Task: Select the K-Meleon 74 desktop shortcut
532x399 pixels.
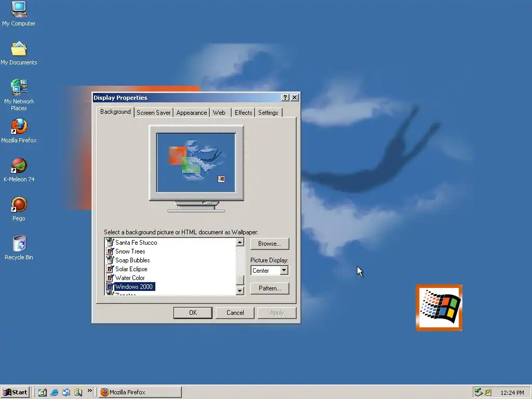Action: tap(19, 170)
